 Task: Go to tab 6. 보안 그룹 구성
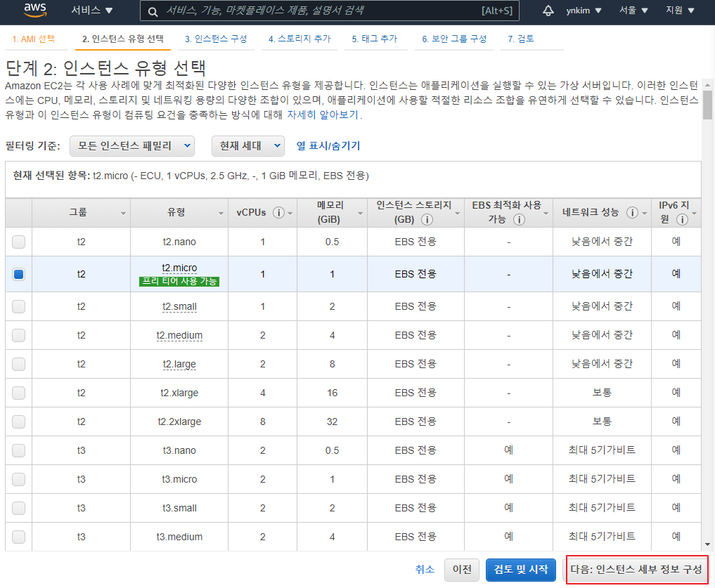(x=454, y=39)
